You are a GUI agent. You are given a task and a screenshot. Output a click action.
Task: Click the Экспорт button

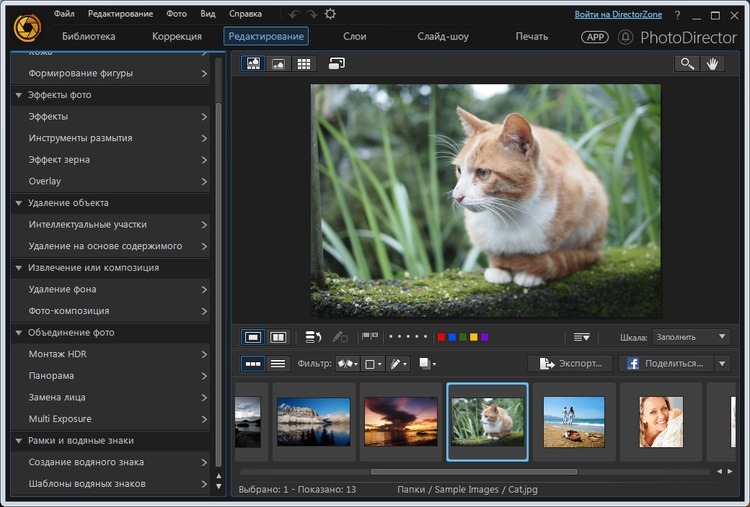click(x=571, y=364)
